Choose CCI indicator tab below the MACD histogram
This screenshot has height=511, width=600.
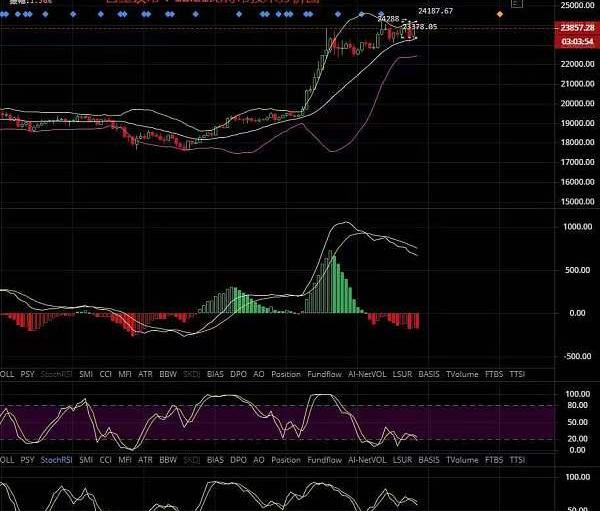pyautogui.click(x=106, y=373)
